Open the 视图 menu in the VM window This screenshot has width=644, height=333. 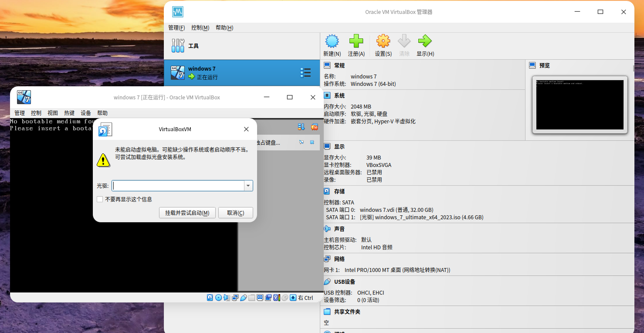coord(53,113)
